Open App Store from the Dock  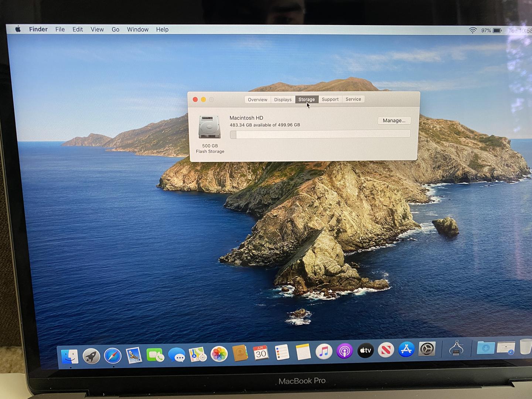pos(406,349)
